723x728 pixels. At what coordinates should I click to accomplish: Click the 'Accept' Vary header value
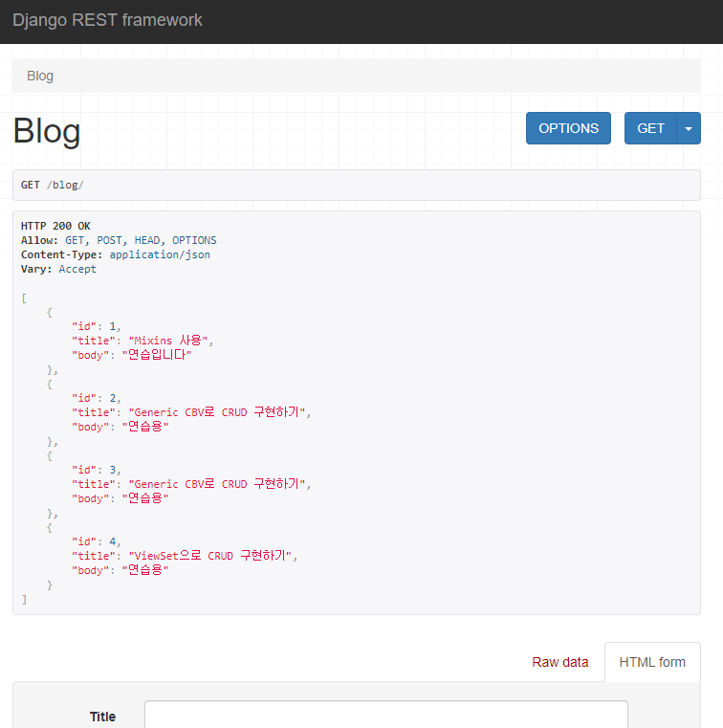point(77,269)
